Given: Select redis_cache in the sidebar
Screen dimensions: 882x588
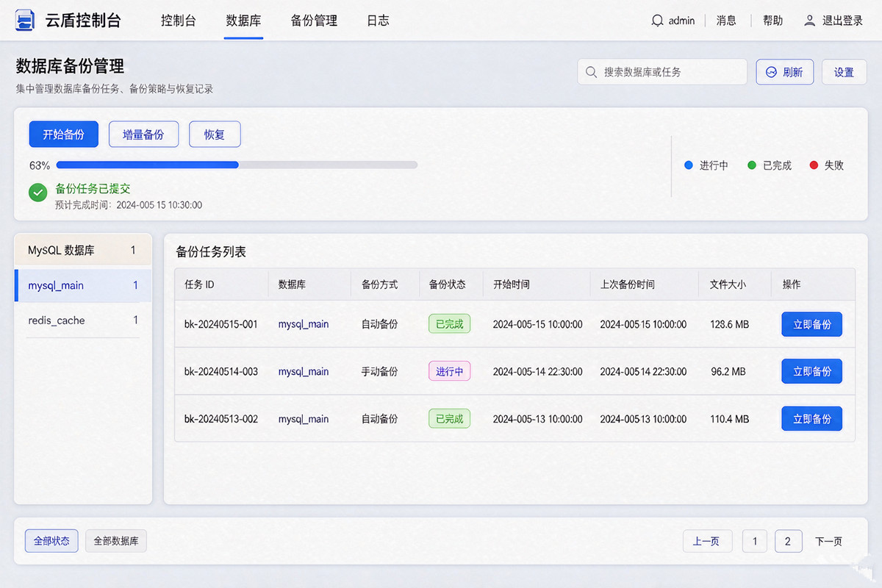Looking at the screenshot, I should [x=83, y=320].
